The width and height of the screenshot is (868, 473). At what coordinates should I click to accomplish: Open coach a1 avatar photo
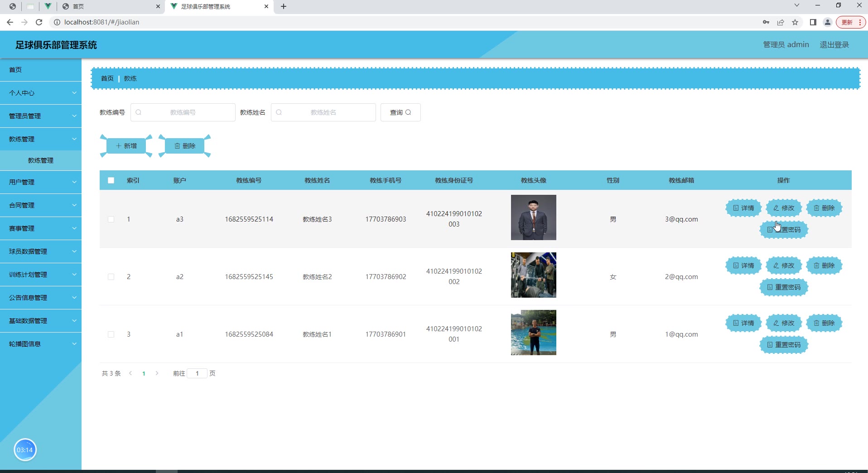534,333
